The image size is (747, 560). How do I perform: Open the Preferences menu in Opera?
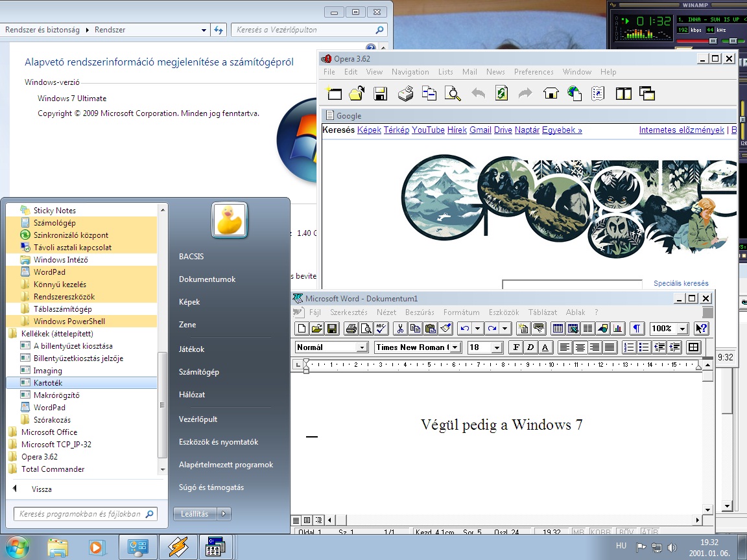(534, 72)
